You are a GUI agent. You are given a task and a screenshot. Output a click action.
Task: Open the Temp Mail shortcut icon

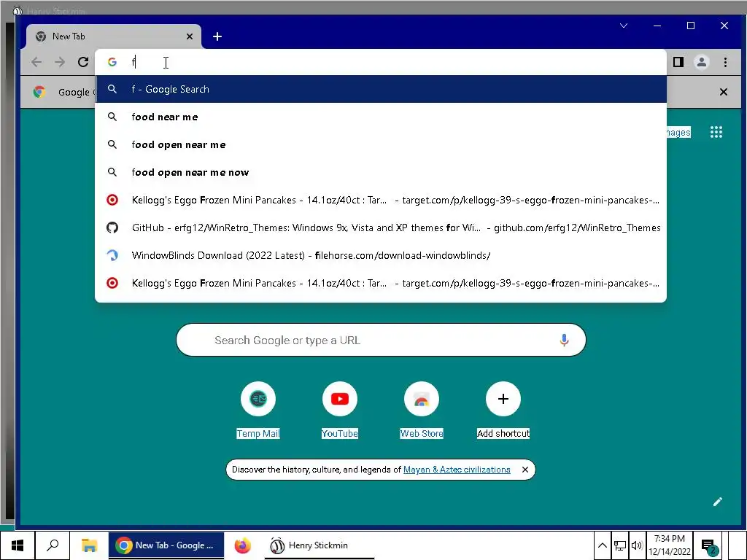tap(258, 399)
